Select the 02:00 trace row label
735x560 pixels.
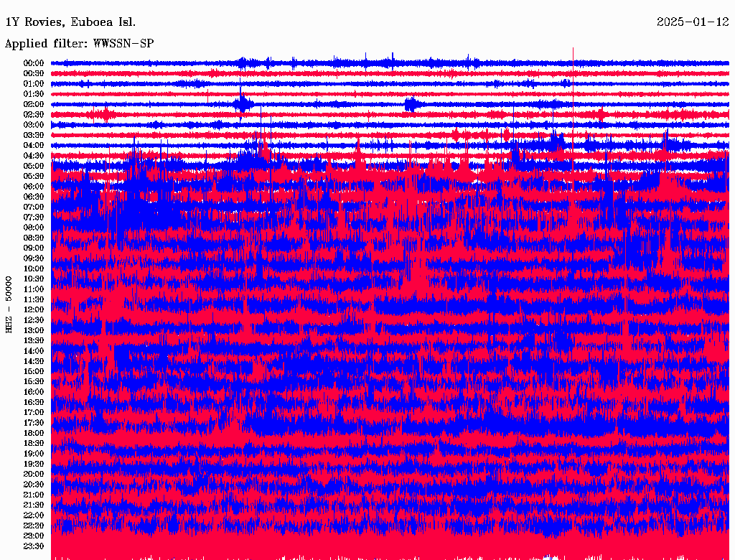coord(34,104)
